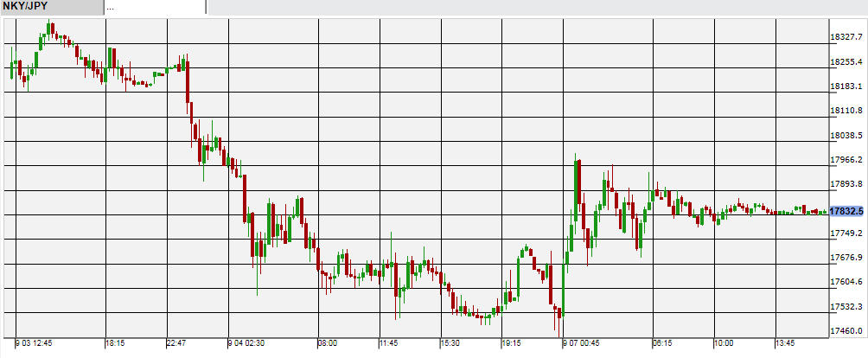Viewport: 868px width, 358px height.
Task: Click the 17676.9 price axis label
Action: pos(846,258)
